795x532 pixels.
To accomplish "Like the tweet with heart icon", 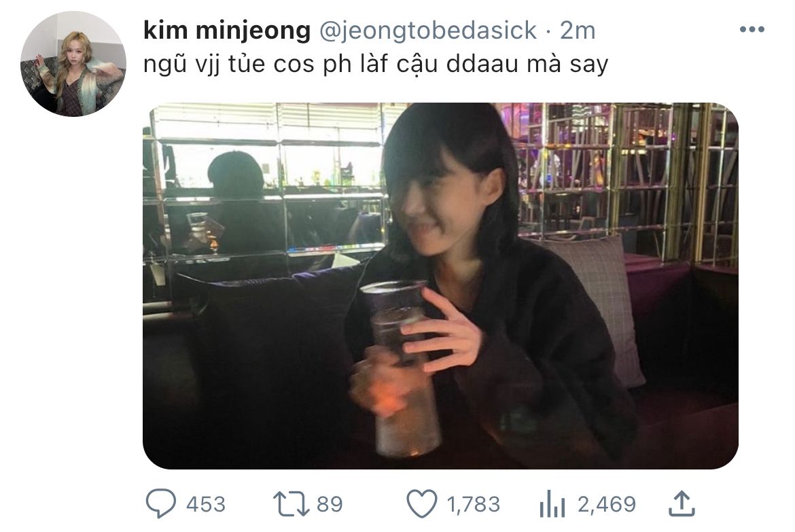I will [422, 503].
